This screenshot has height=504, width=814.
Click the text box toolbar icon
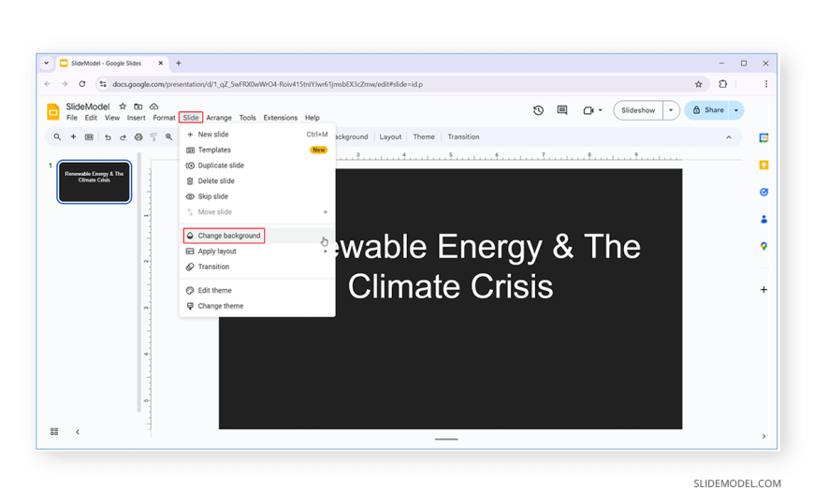89,137
